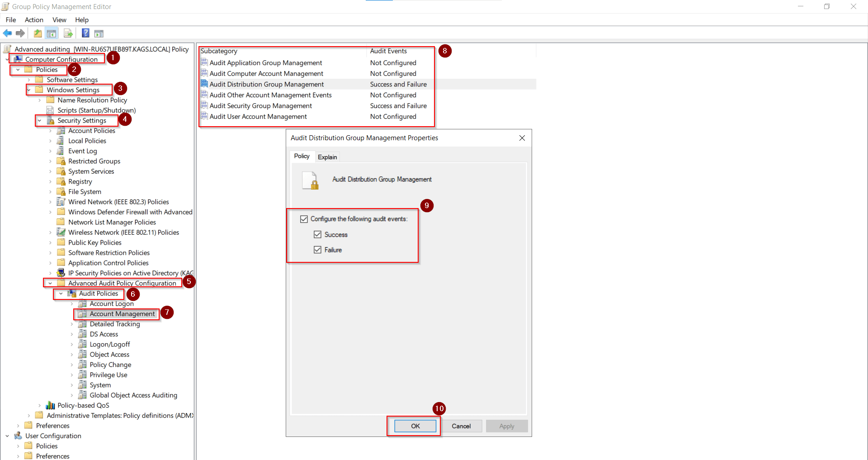Click Cancel in the properties dialog
This screenshot has width=868, height=460.
pyautogui.click(x=461, y=426)
